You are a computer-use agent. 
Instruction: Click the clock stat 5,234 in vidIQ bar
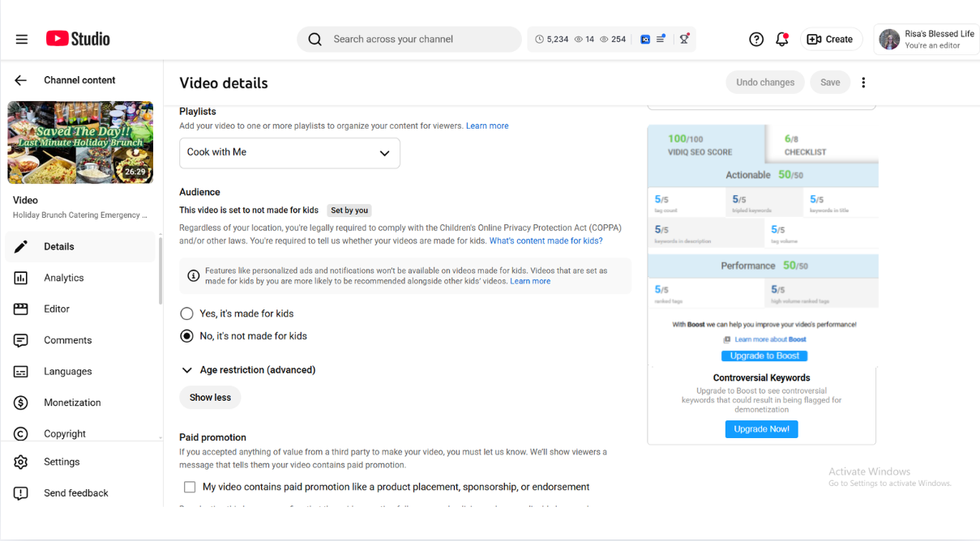point(551,39)
